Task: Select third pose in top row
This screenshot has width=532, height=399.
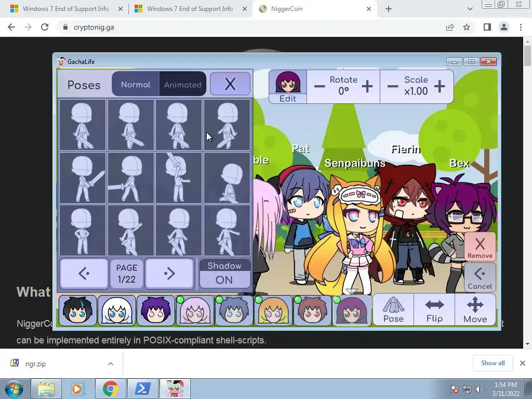Action: pyautogui.click(x=179, y=125)
